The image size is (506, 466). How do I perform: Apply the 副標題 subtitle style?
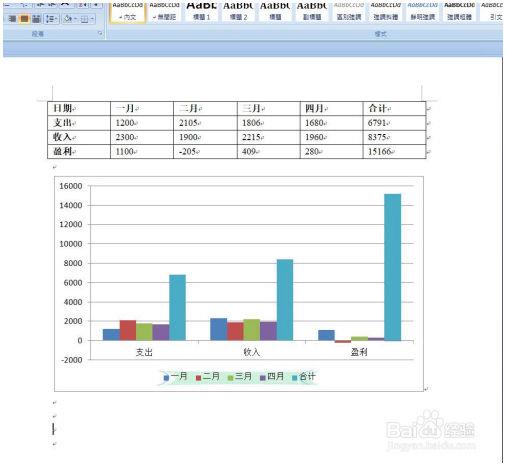tap(312, 13)
